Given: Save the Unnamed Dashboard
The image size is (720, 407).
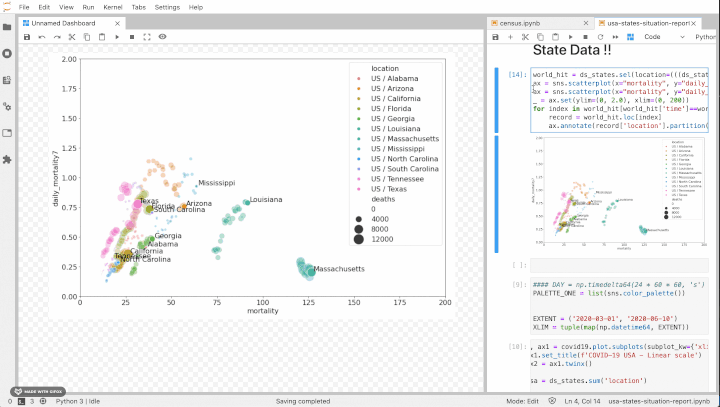Looking at the screenshot, I should [x=27, y=37].
